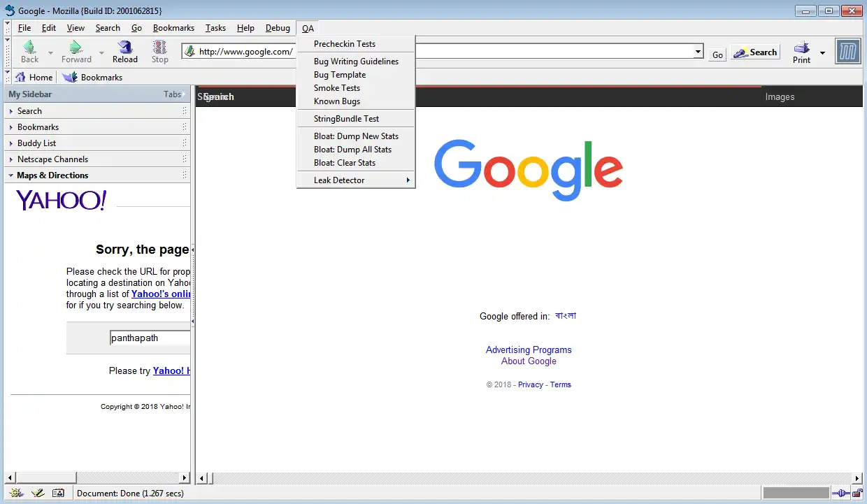Choose StringBundle Test
Screen dimensions: 867x504
point(356,119)
